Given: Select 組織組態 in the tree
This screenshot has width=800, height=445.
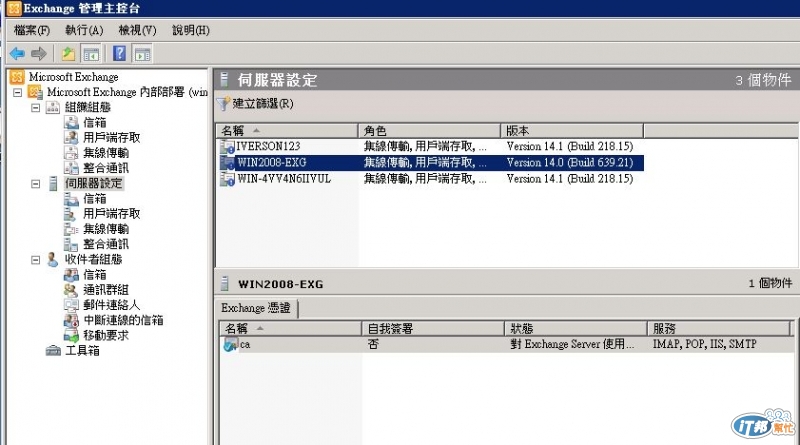Looking at the screenshot, I should [87, 108].
